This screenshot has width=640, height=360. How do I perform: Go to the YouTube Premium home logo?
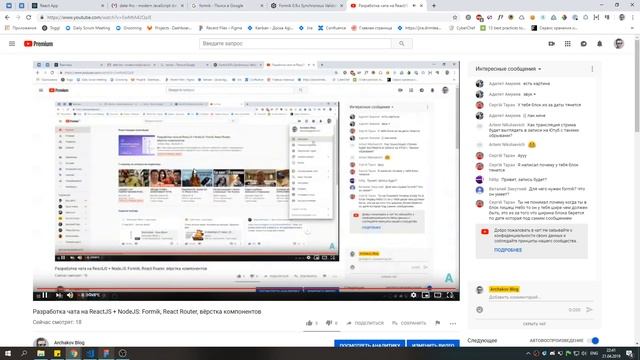click(x=38, y=44)
